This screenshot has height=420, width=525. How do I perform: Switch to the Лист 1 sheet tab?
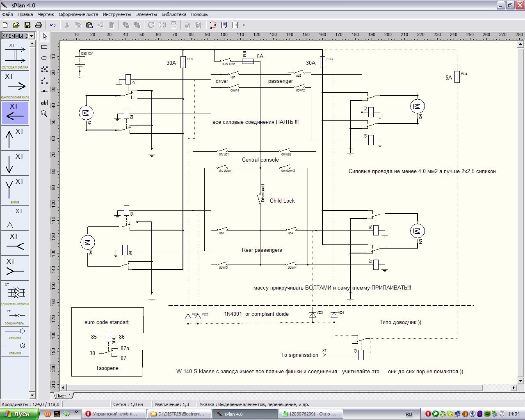pyautogui.click(x=64, y=396)
